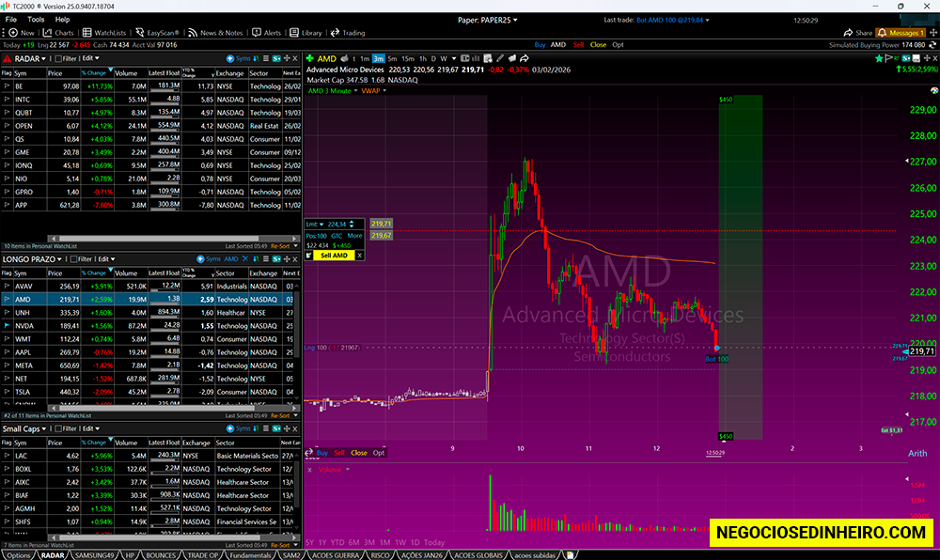Image resolution: width=940 pixels, height=560 pixels.
Task: Toggle the flag for LAC row
Action: click(x=7, y=456)
